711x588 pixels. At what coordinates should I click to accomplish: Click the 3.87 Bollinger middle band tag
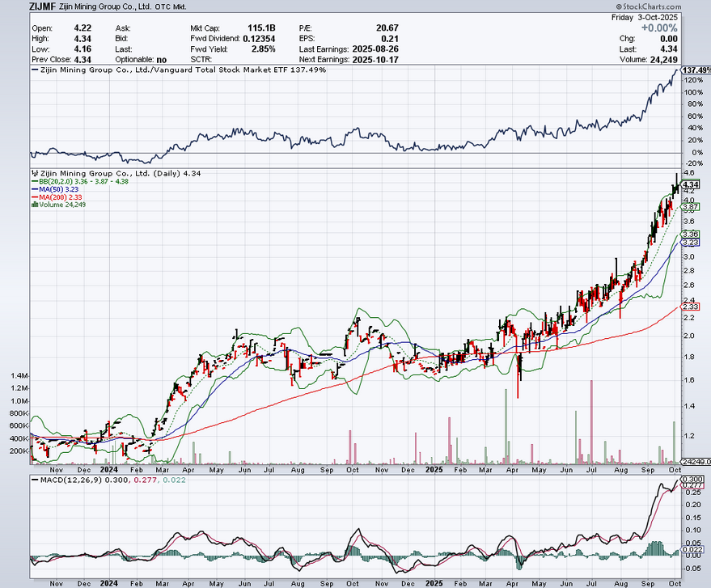[690, 208]
